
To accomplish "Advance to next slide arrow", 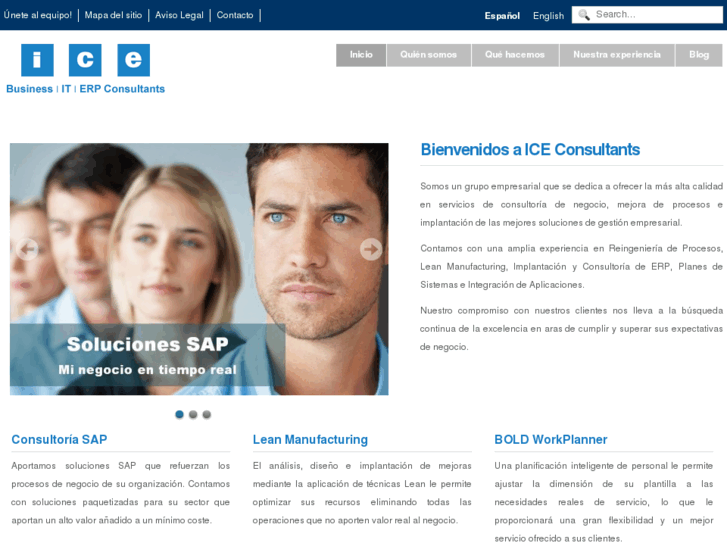I will (x=371, y=249).
